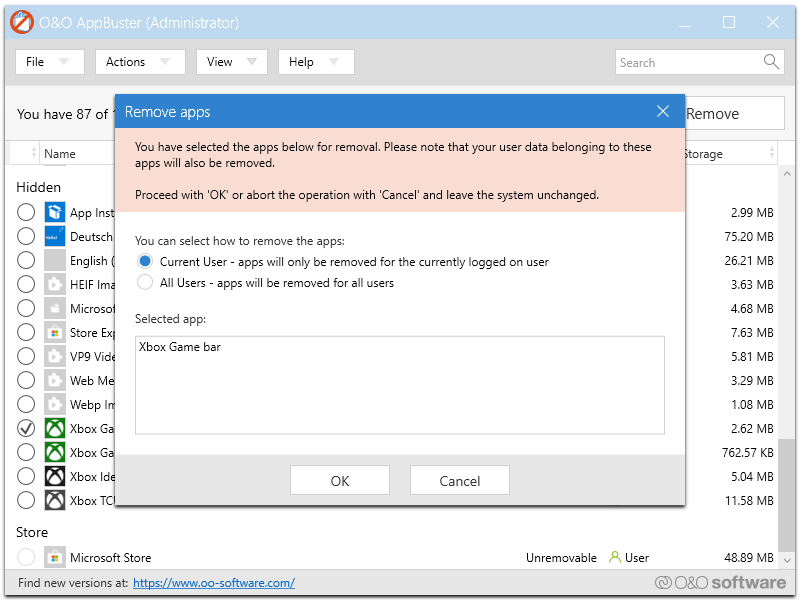Toggle the HEIF Image row checkbox
800x600 pixels.
26,284
